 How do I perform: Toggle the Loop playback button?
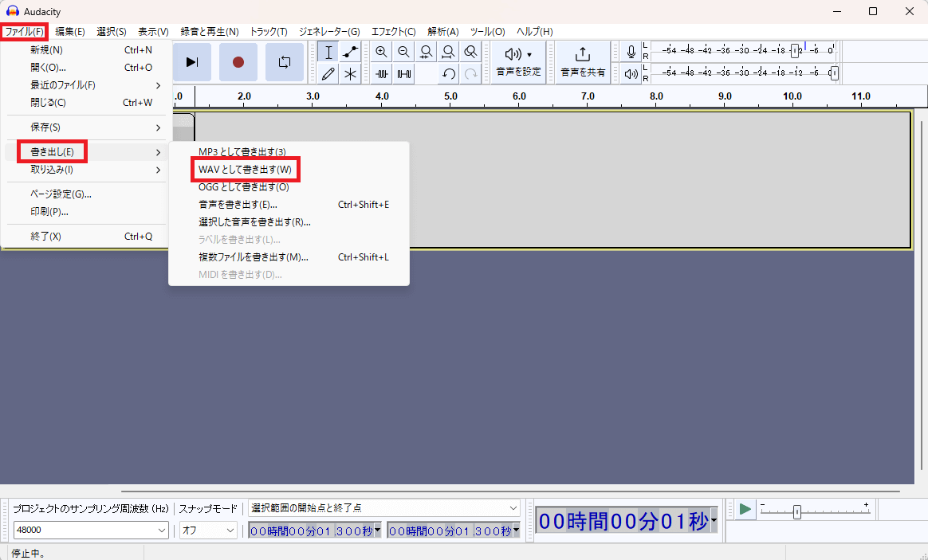(285, 62)
